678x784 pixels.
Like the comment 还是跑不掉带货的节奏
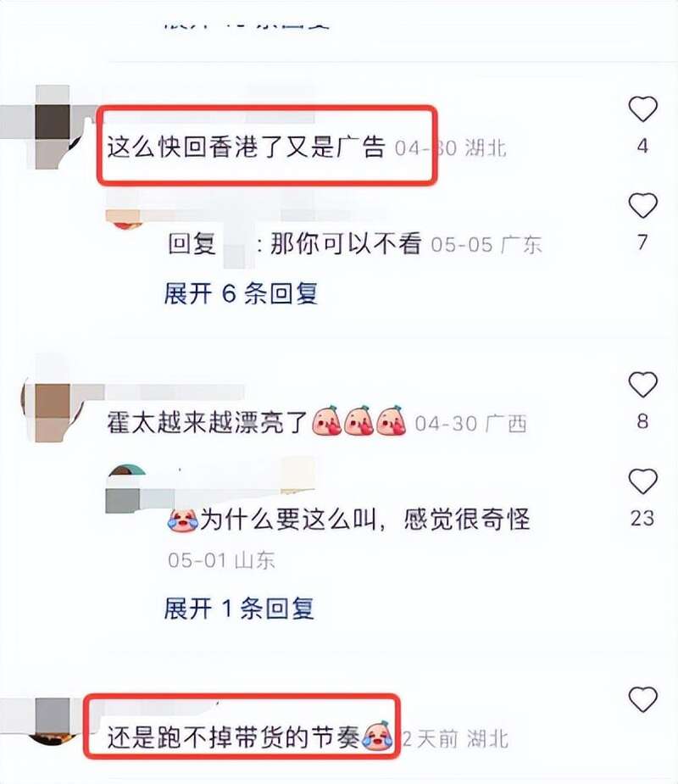pyautogui.click(x=642, y=699)
